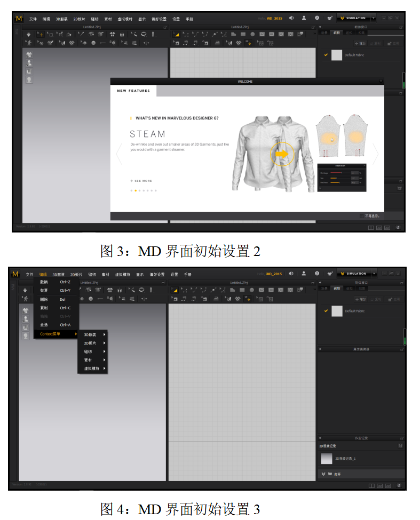The height and width of the screenshot is (520, 420).
Task: Choose 全选 Ctrl+A in the 编辑 menu
Action: click(x=56, y=325)
